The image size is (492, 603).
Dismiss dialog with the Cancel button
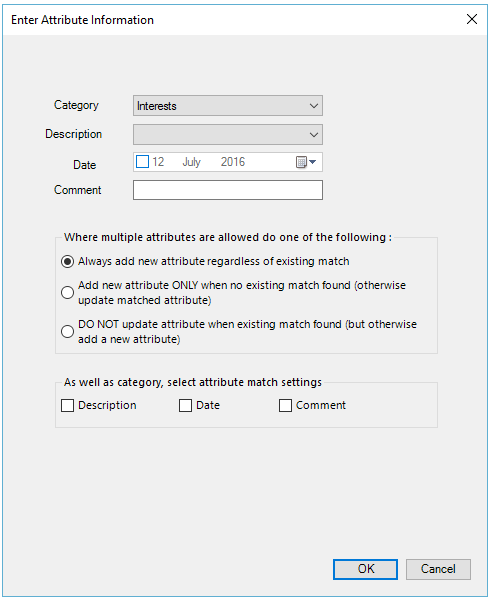pos(438,569)
